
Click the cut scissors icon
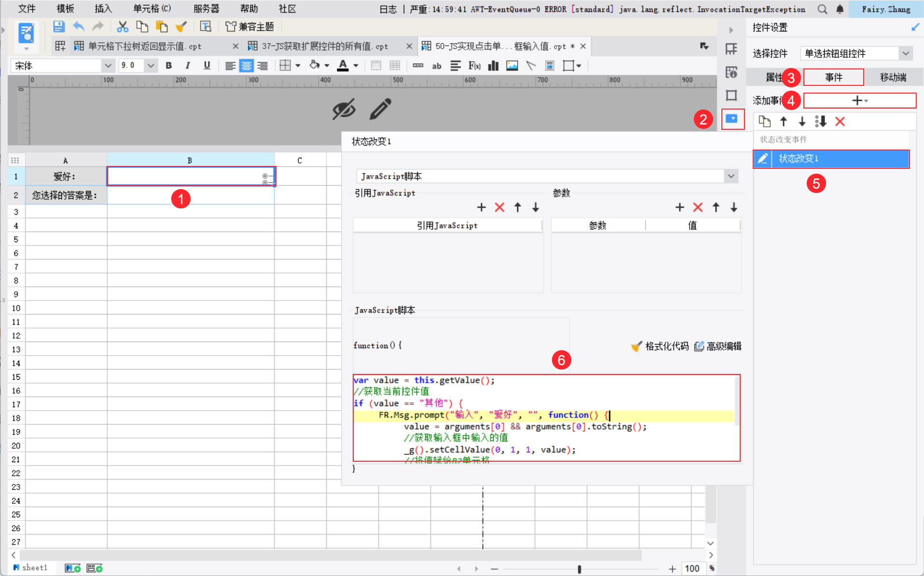tap(123, 27)
